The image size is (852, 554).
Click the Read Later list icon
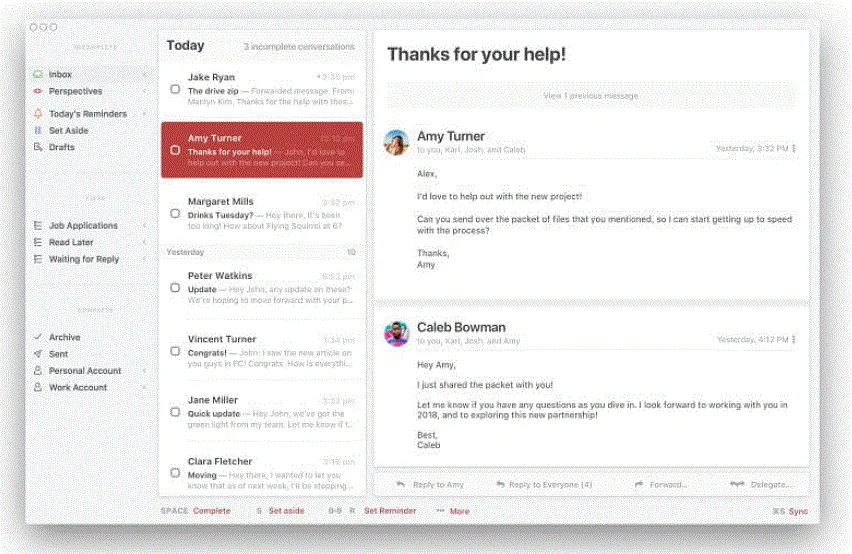(x=38, y=242)
